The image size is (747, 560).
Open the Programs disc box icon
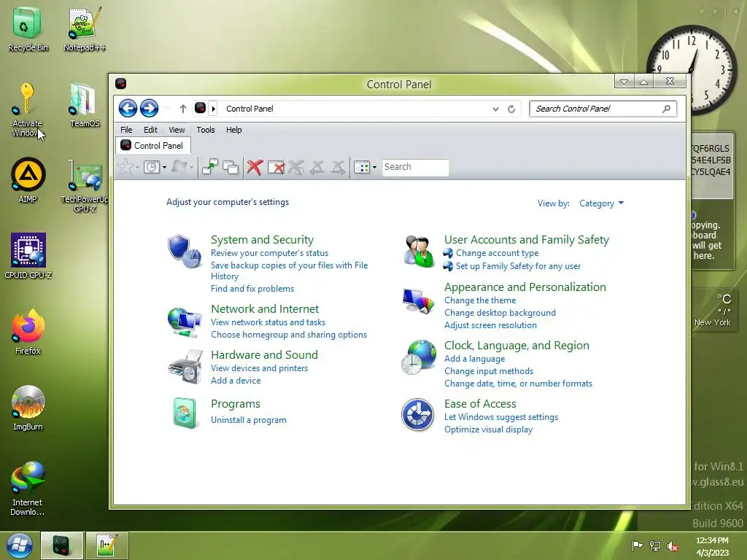point(185,413)
